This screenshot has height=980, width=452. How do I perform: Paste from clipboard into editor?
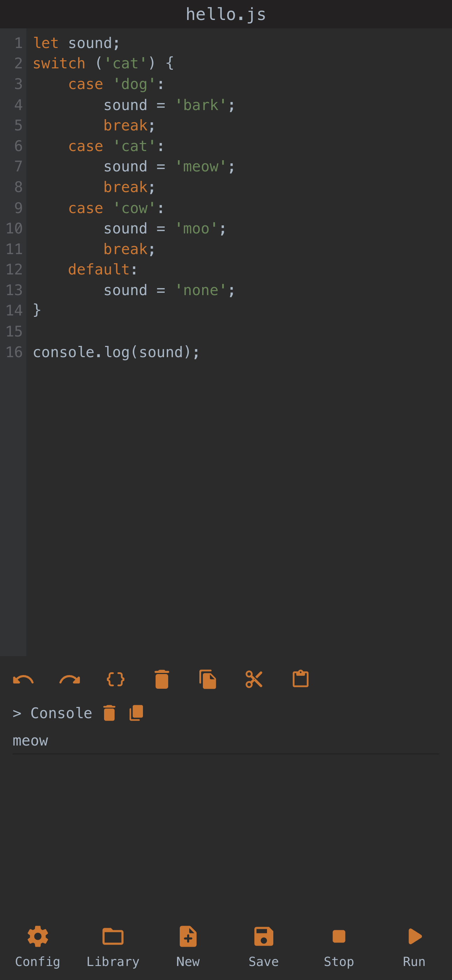click(300, 680)
